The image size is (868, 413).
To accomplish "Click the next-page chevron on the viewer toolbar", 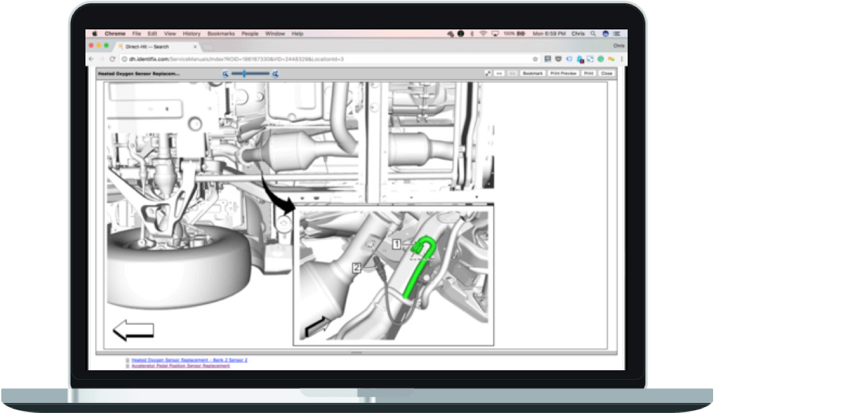I will [512, 74].
